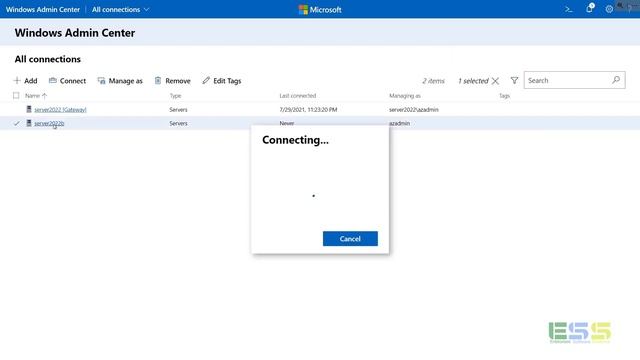Toggle the checkmark on the server2022b row
The width and height of the screenshot is (640, 360).
click(x=16, y=123)
